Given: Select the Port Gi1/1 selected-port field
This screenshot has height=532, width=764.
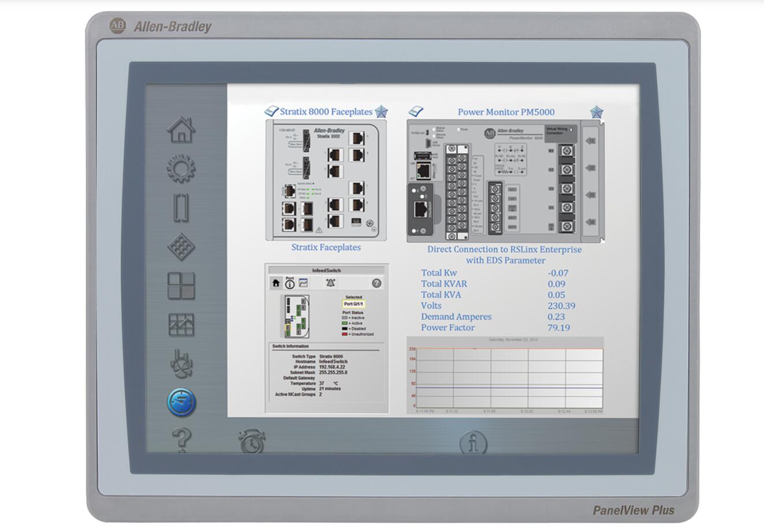Looking at the screenshot, I should pos(353,304).
